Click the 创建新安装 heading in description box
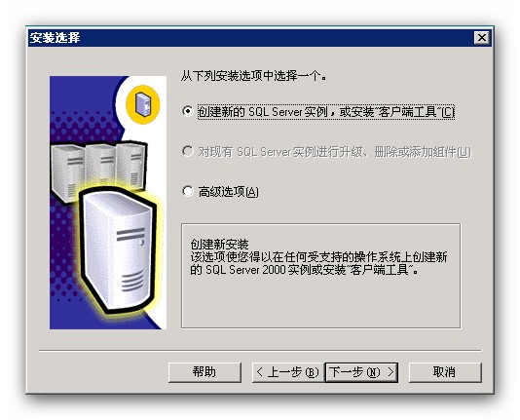 [x=219, y=245]
